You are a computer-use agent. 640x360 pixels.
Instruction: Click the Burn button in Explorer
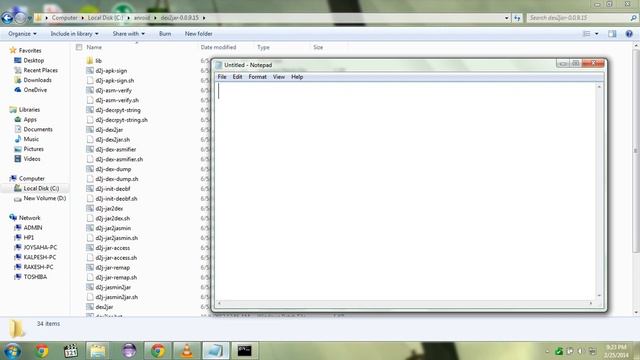click(x=165, y=33)
